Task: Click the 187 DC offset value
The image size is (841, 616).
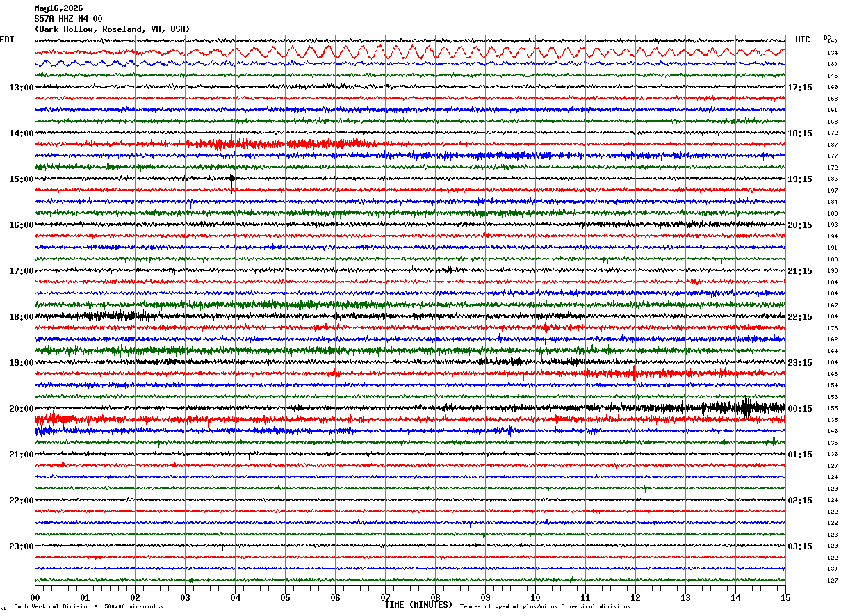Action: point(832,145)
